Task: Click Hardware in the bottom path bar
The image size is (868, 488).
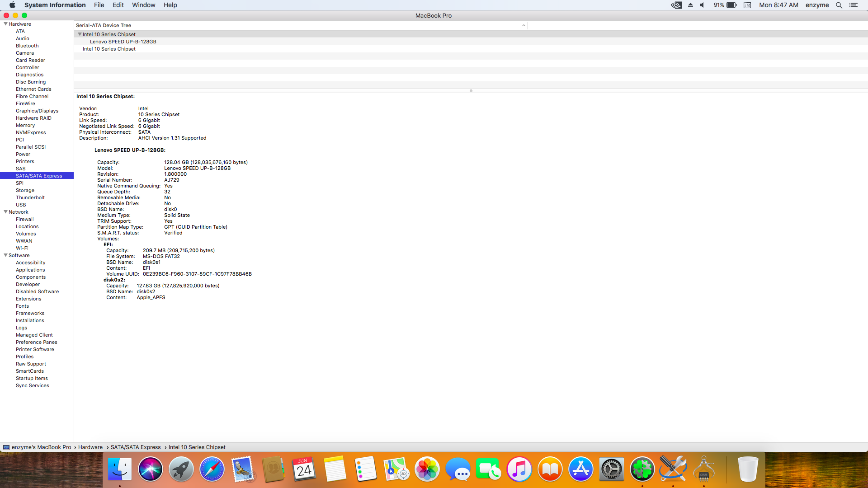Action: coord(90,447)
